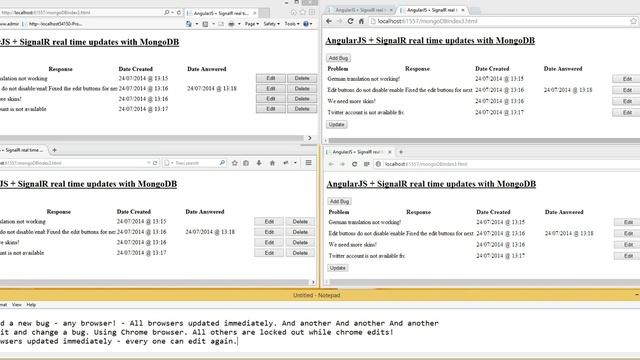Delete the 13:16 answered bug in Internet Explorer

302,88
